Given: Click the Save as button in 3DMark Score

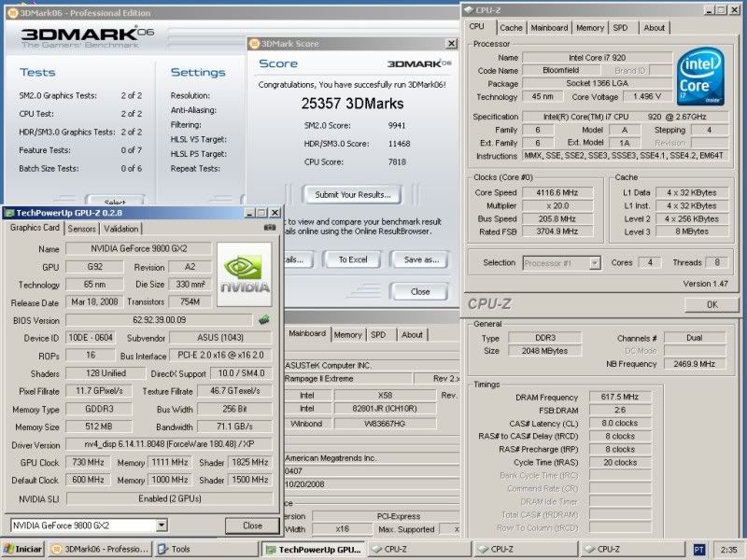Looking at the screenshot, I should coord(421,259).
